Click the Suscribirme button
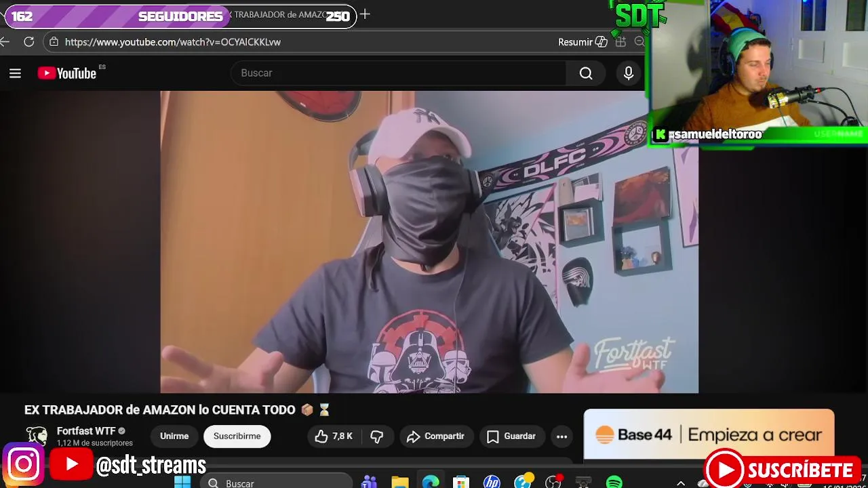The image size is (868, 488). click(237, 436)
